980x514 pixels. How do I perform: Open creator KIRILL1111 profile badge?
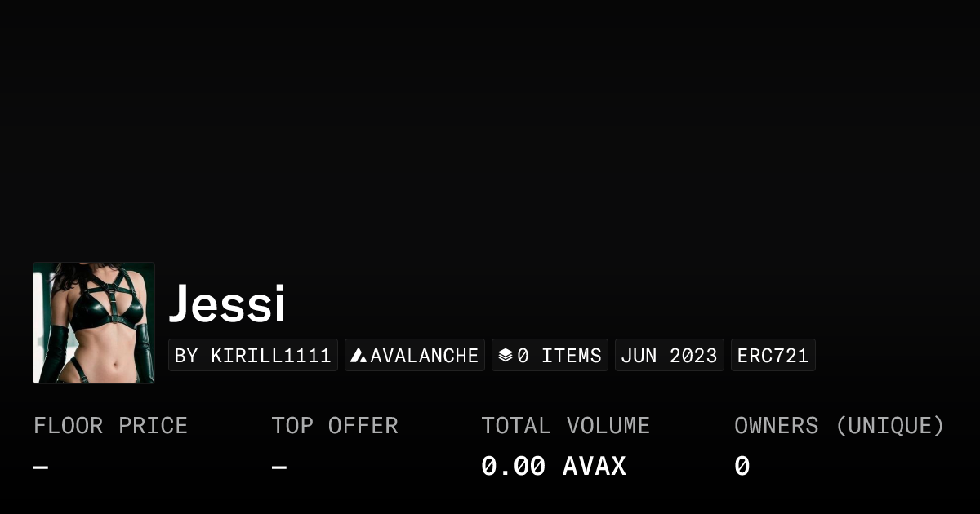tap(253, 356)
